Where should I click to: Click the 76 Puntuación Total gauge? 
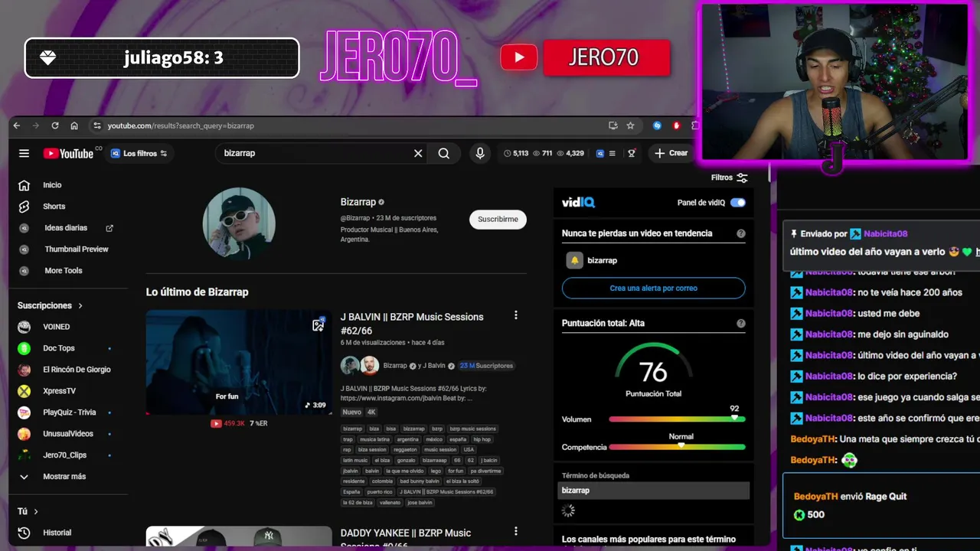pyautogui.click(x=653, y=371)
